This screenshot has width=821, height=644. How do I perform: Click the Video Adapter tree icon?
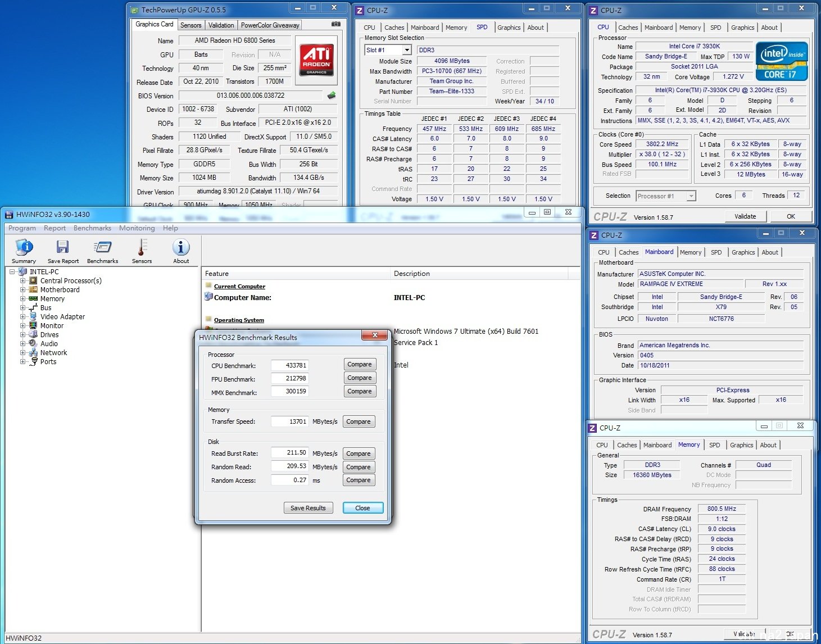click(33, 316)
